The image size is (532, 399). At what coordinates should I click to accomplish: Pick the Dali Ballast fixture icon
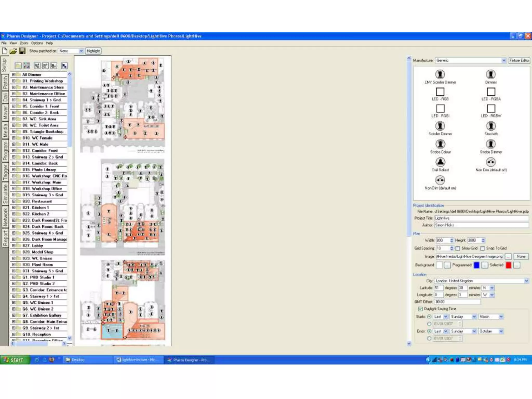click(440, 162)
